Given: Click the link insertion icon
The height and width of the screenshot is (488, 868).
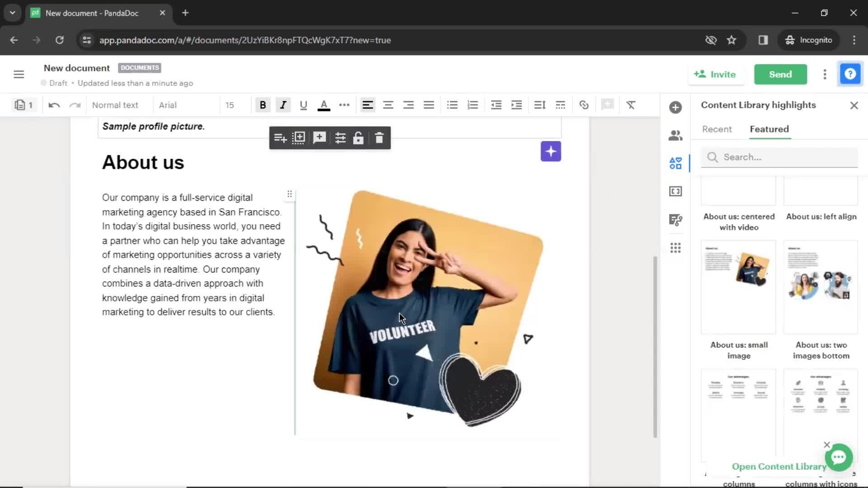Looking at the screenshot, I should click(584, 105).
